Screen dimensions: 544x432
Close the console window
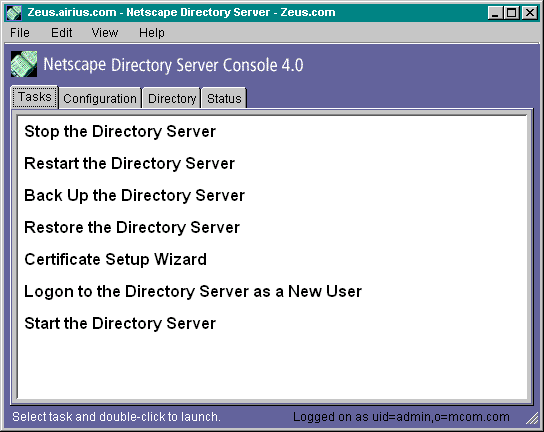click(x=530, y=13)
